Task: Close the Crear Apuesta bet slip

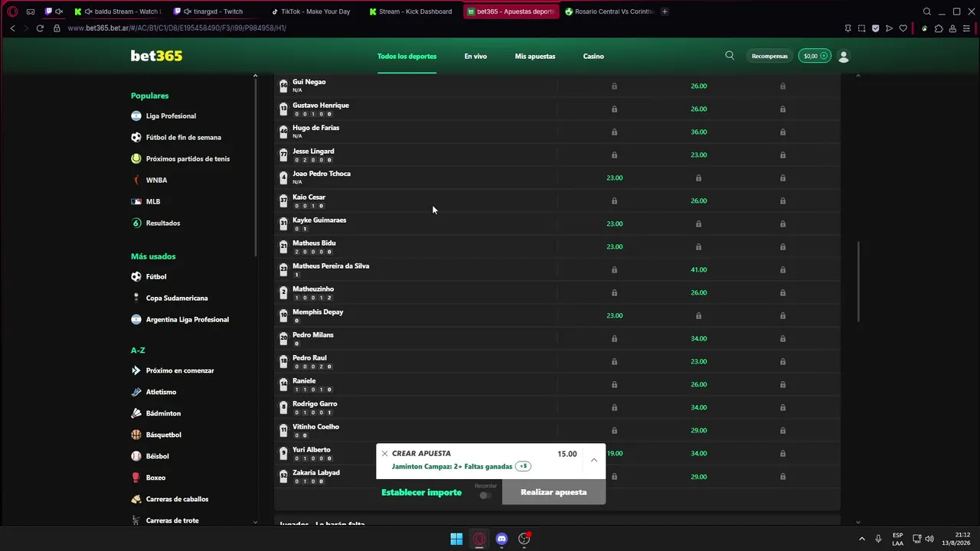Action: click(x=384, y=454)
